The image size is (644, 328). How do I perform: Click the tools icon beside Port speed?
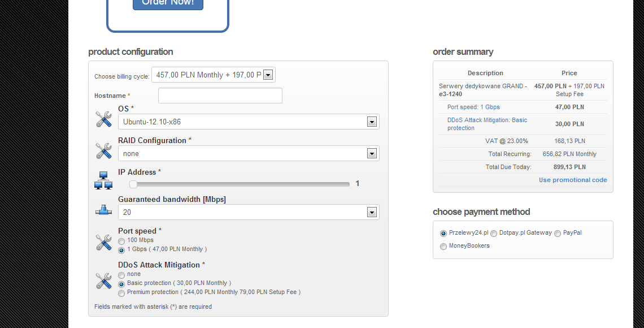tap(103, 243)
